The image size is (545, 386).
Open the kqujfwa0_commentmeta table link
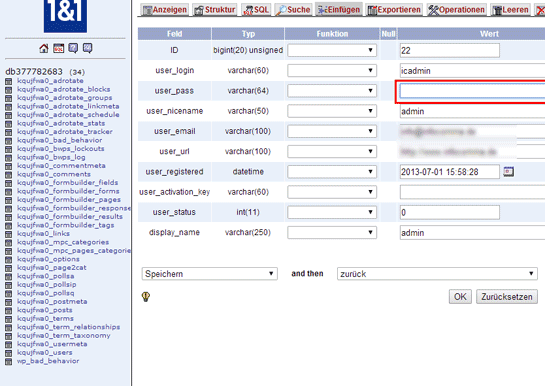[x=61, y=166]
